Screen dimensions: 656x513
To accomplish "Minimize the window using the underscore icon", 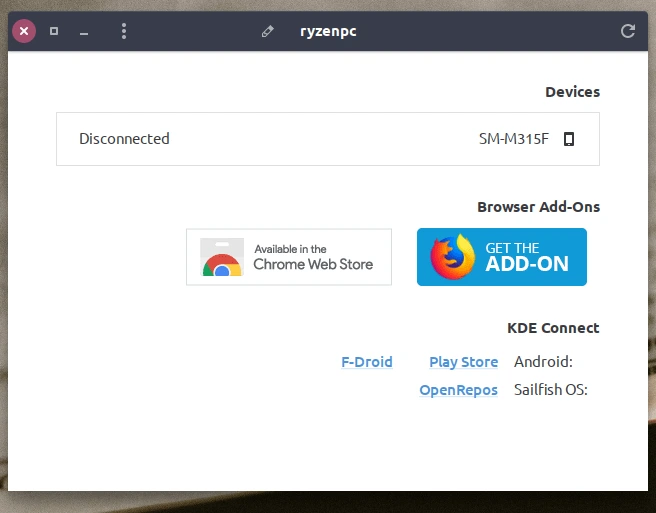I will coord(84,32).
